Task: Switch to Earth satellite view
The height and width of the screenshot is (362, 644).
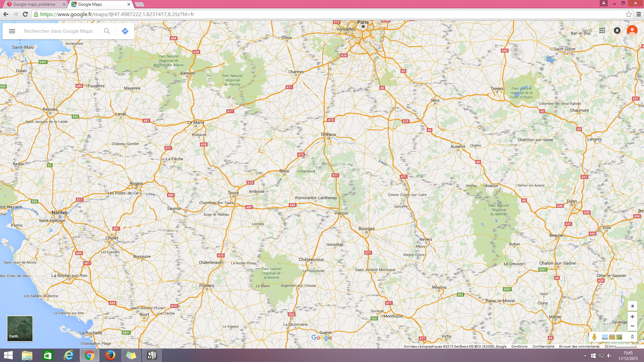Action: coord(20,328)
